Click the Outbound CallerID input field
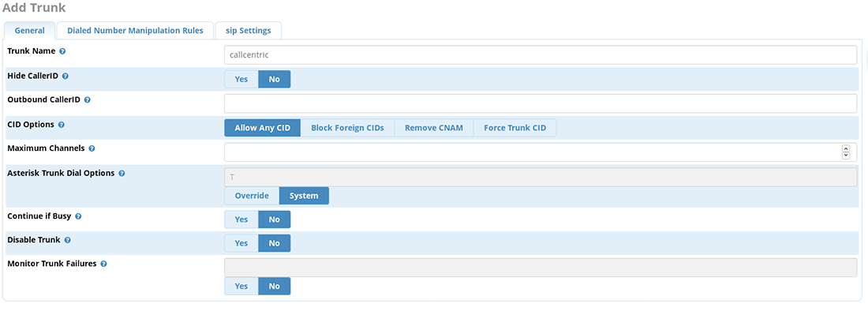 (541, 103)
